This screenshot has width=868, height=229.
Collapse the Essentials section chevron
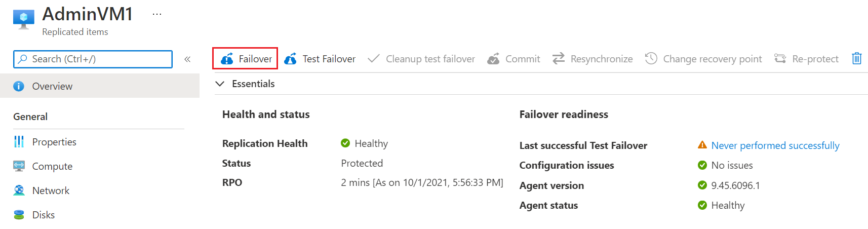pyautogui.click(x=220, y=84)
